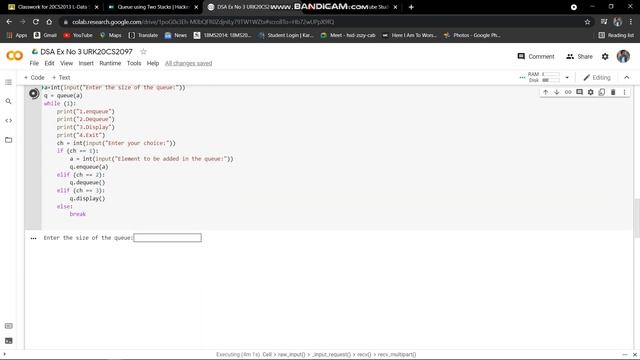640x360 pixels.
Task: Open the command palette icon at sidebar bottom
Action: coord(8,326)
